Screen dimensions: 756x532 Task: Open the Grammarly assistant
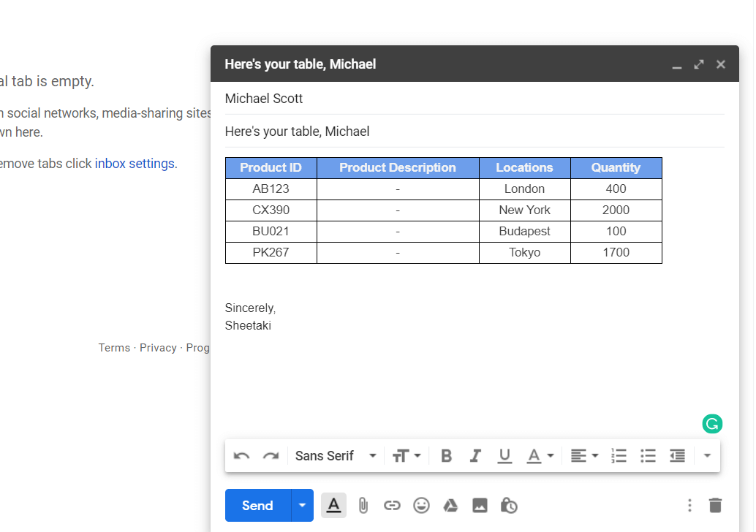[711, 423]
